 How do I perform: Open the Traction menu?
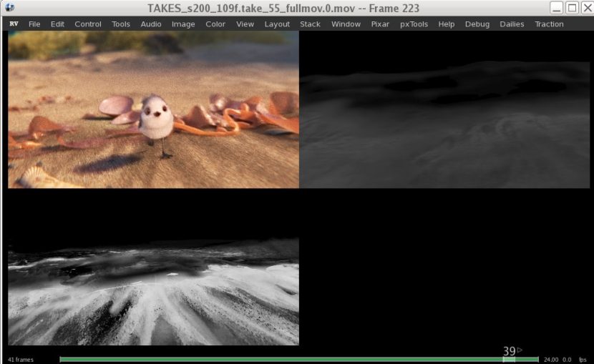pyautogui.click(x=549, y=24)
